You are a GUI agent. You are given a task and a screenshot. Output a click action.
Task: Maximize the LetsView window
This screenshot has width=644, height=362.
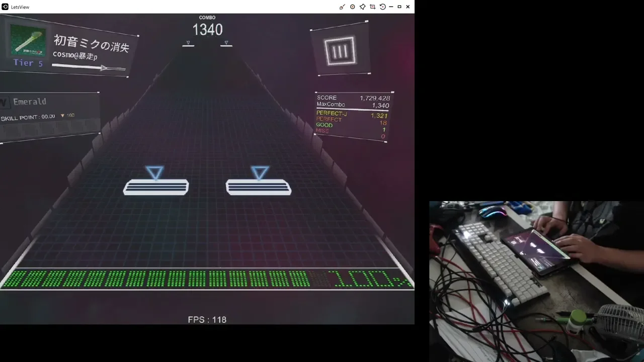(399, 7)
